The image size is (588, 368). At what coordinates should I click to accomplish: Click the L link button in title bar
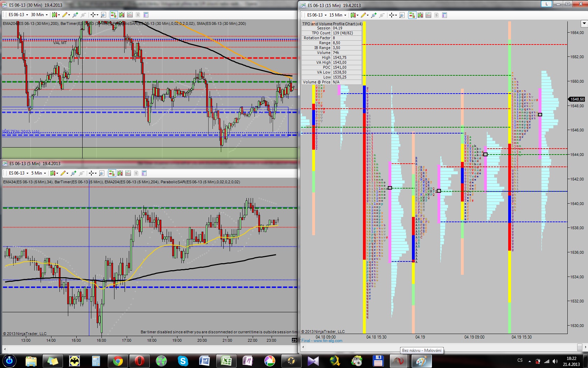[546, 4]
